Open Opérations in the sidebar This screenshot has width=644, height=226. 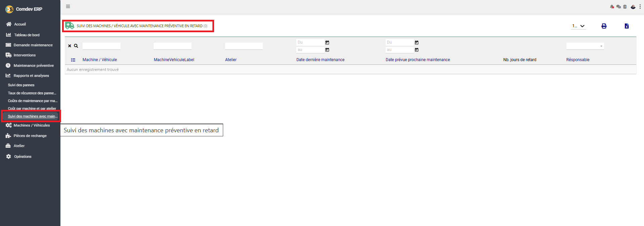22,156
